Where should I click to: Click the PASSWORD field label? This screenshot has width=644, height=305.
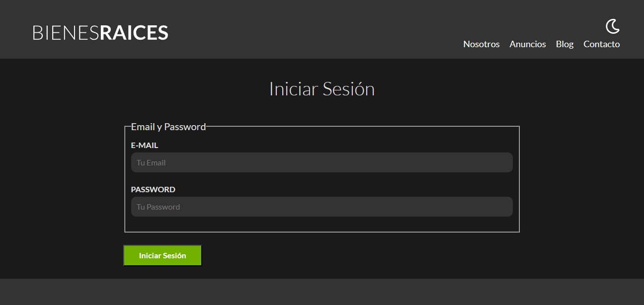point(153,190)
